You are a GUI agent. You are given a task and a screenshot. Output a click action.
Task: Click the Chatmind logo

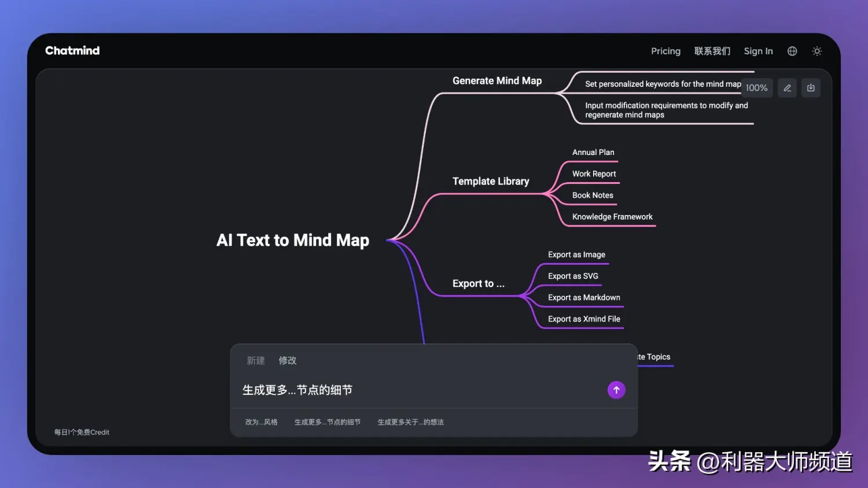coord(72,50)
